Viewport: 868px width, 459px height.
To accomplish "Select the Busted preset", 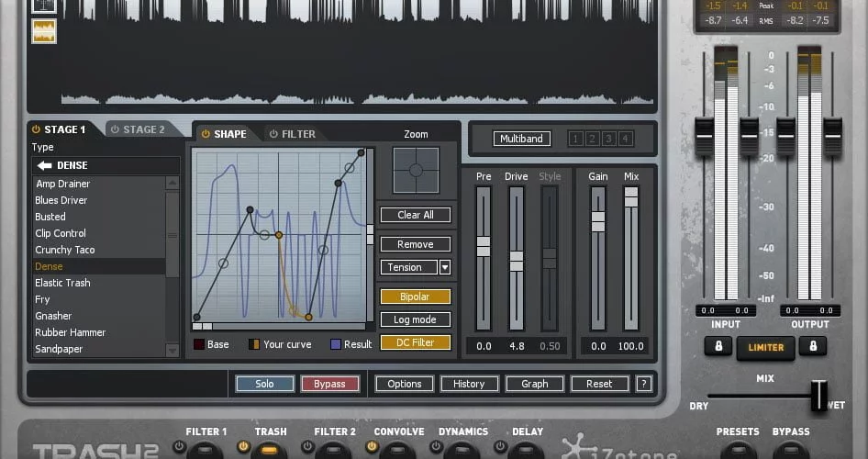I will pyautogui.click(x=98, y=217).
